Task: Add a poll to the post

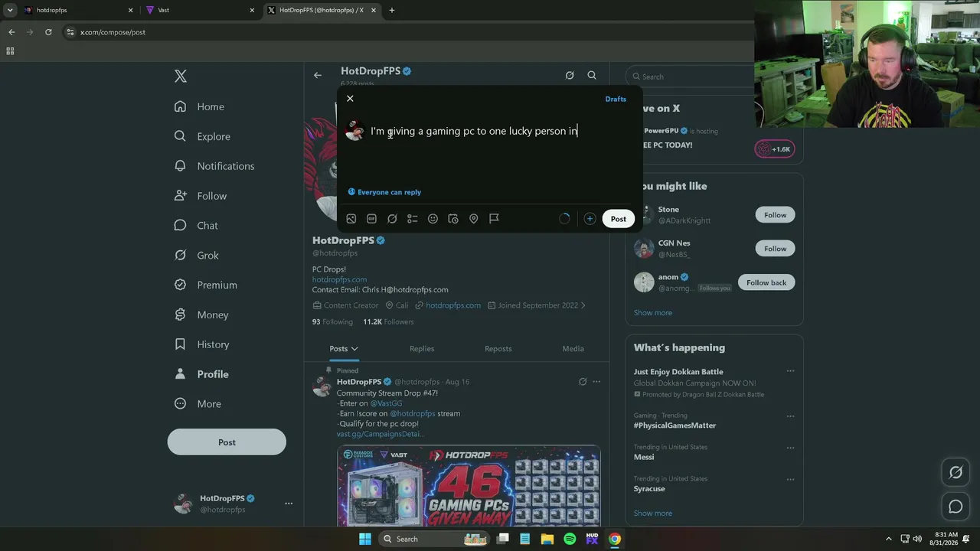Action: click(412, 219)
